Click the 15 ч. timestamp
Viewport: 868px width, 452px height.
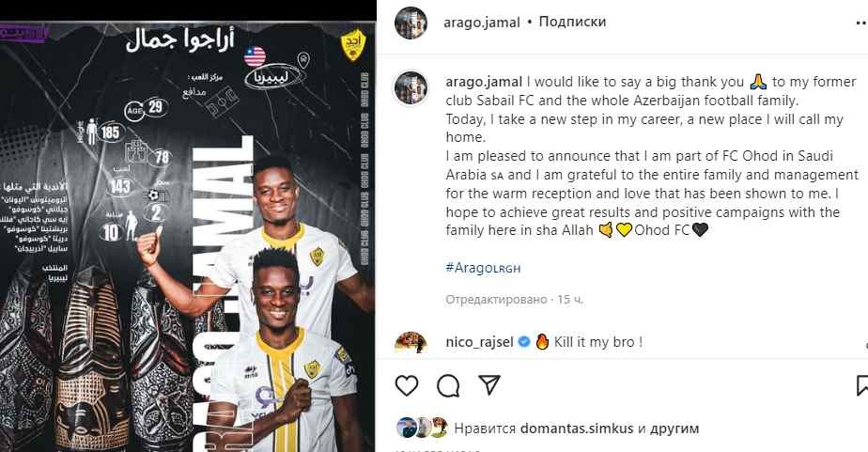[x=570, y=300]
